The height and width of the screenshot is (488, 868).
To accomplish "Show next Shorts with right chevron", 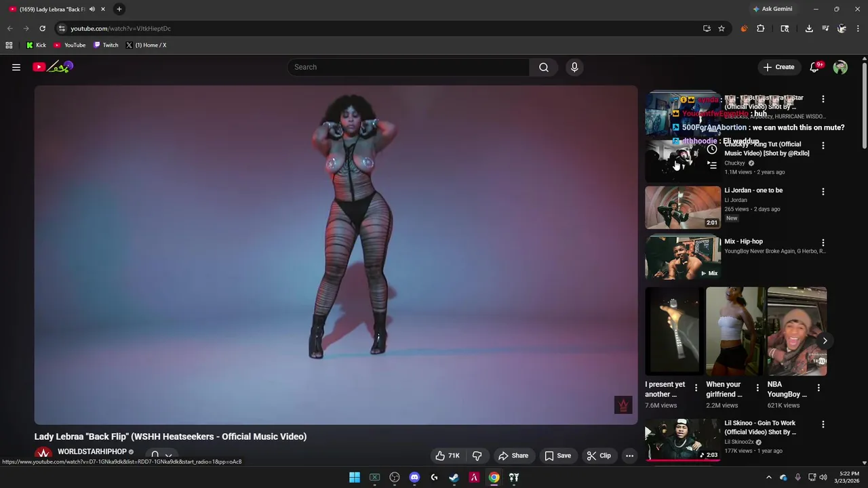I will (x=825, y=340).
